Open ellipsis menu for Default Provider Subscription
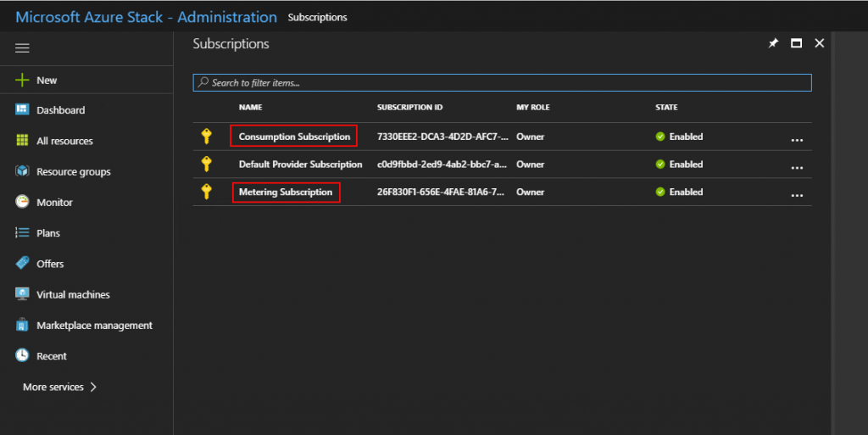 click(x=797, y=168)
